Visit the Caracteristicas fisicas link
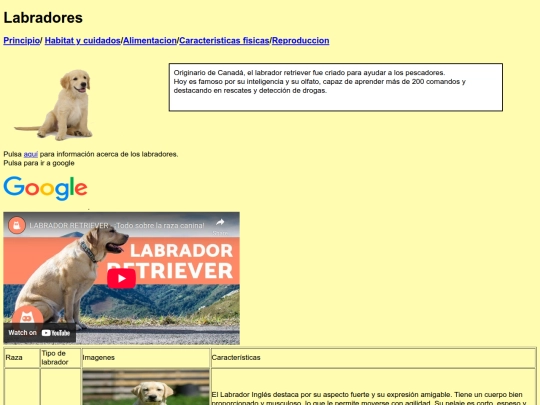Screen dimensions: 540x405 [x=224, y=41]
